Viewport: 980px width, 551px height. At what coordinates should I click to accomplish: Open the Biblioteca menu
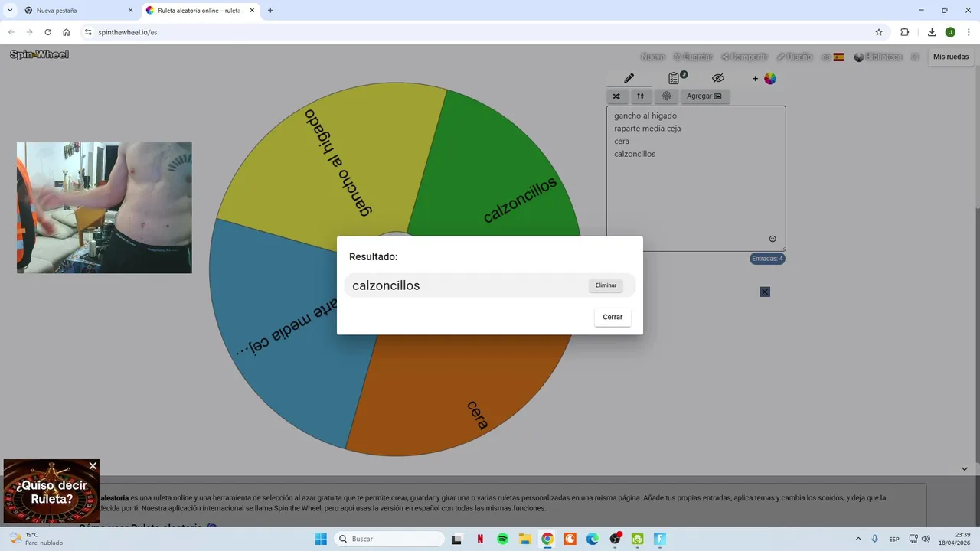click(x=878, y=57)
